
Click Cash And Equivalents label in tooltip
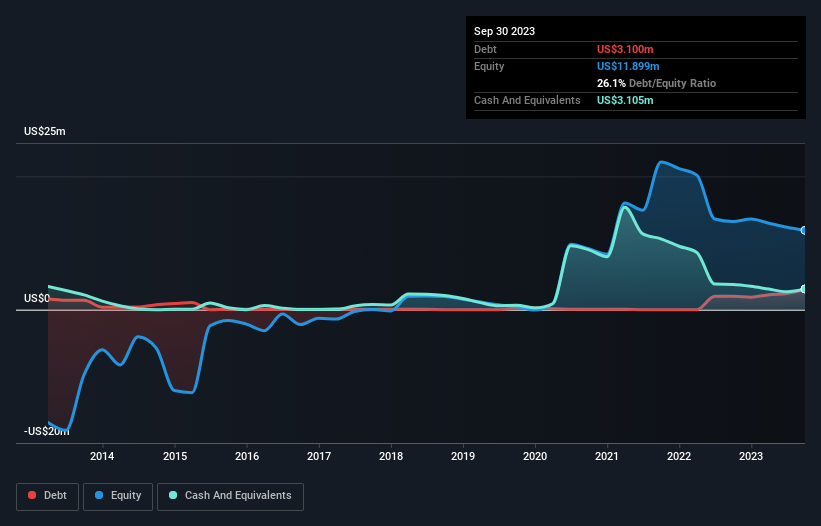click(527, 100)
